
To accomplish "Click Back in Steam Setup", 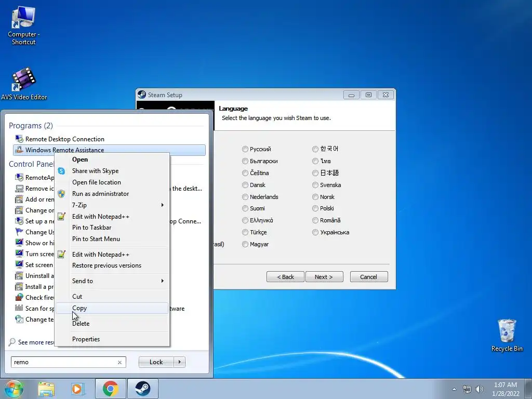I will tap(285, 277).
